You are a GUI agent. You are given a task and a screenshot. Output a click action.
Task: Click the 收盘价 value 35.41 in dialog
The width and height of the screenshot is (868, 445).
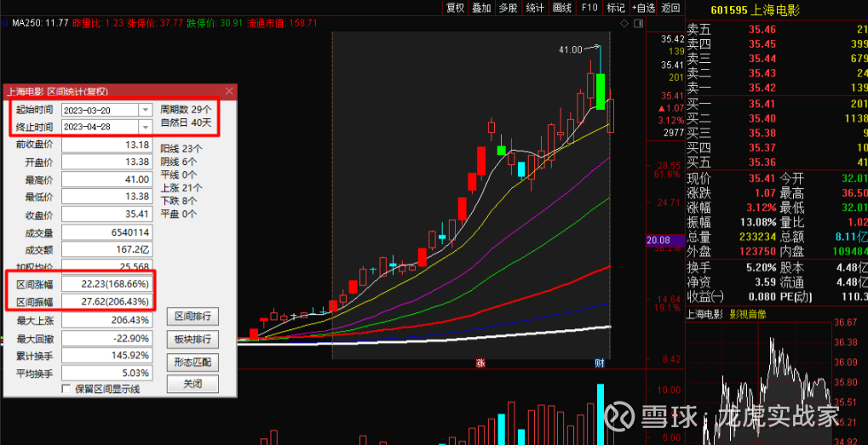pyautogui.click(x=106, y=214)
